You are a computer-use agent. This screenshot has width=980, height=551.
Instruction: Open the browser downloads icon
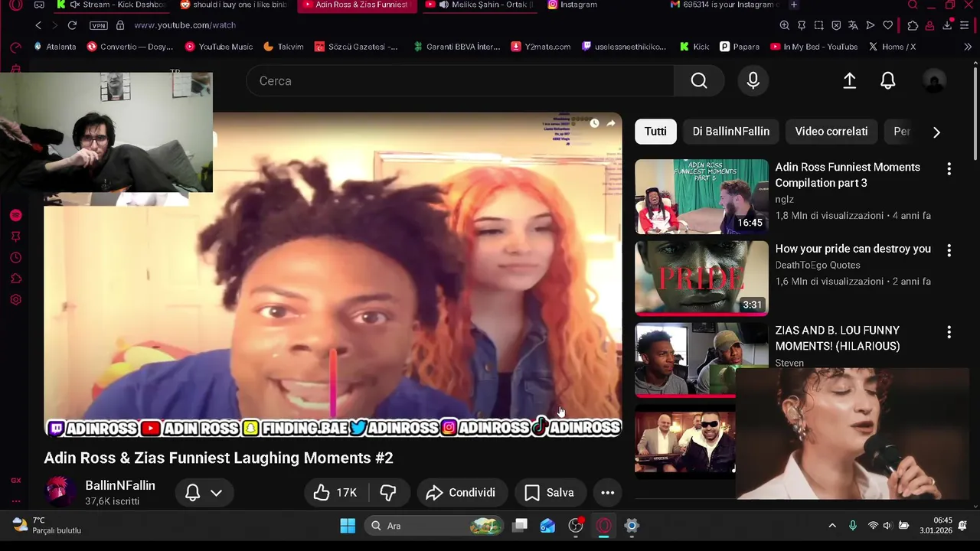[x=947, y=25]
